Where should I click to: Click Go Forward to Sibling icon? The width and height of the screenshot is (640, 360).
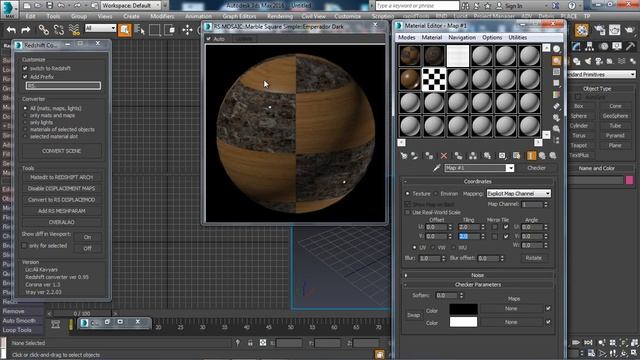[553, 156]
